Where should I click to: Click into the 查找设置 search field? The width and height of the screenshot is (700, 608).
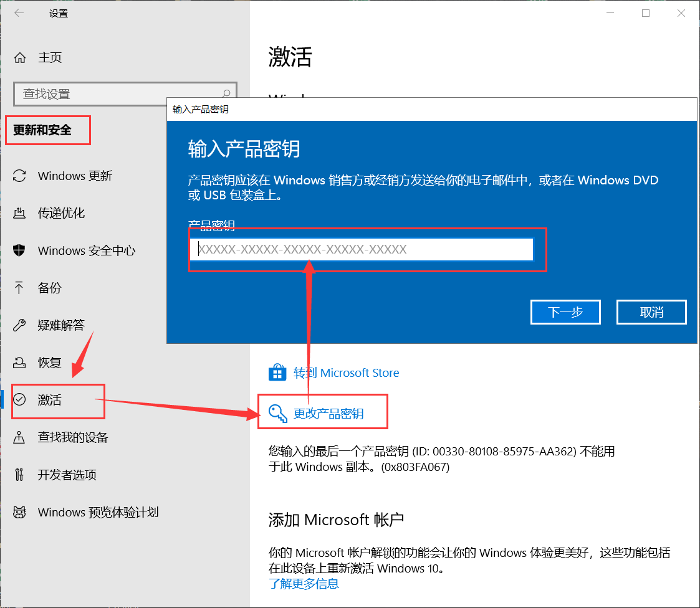(125, 94)
